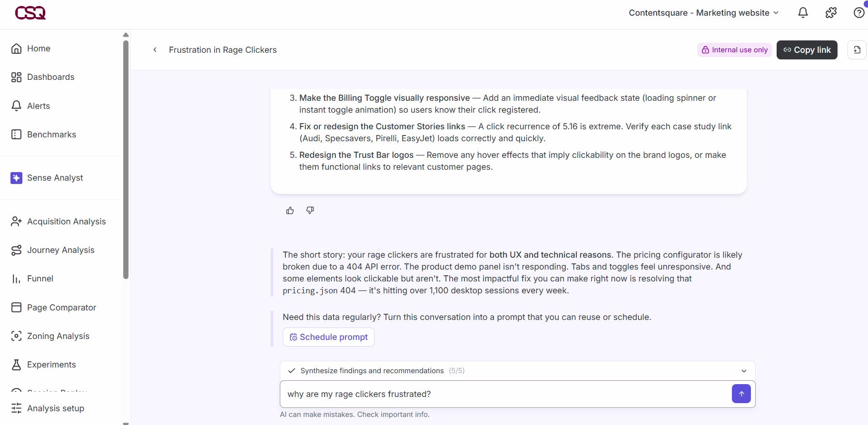Open the Contentsquare - Marketing website project dropdown
868x425 pixels.
[703, 13]
